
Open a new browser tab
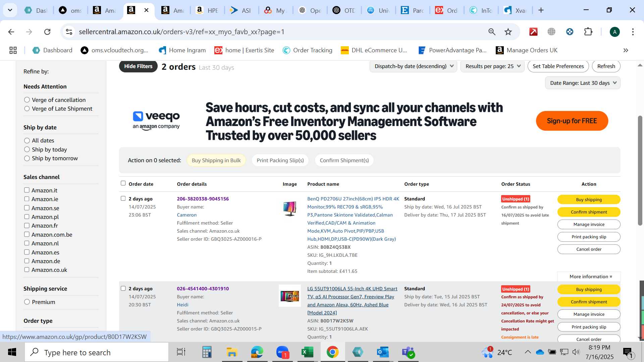pyautogui.click(x=541, y=10)
